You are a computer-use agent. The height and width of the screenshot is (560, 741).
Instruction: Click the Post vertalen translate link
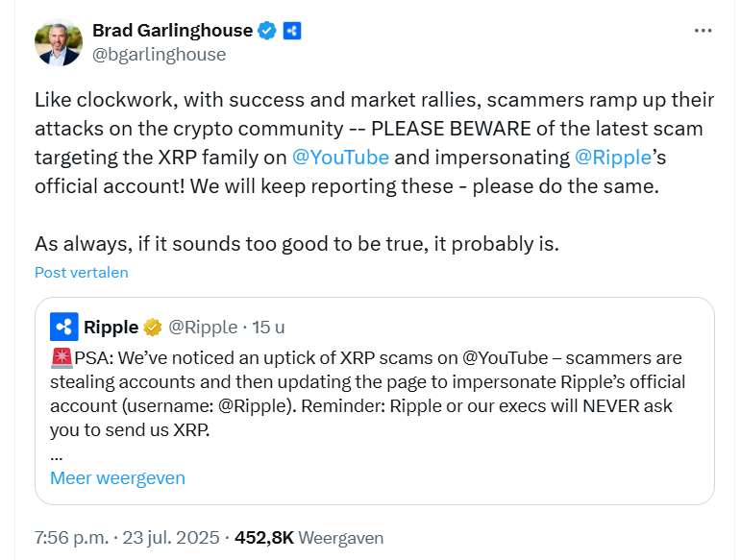(81, 272)
